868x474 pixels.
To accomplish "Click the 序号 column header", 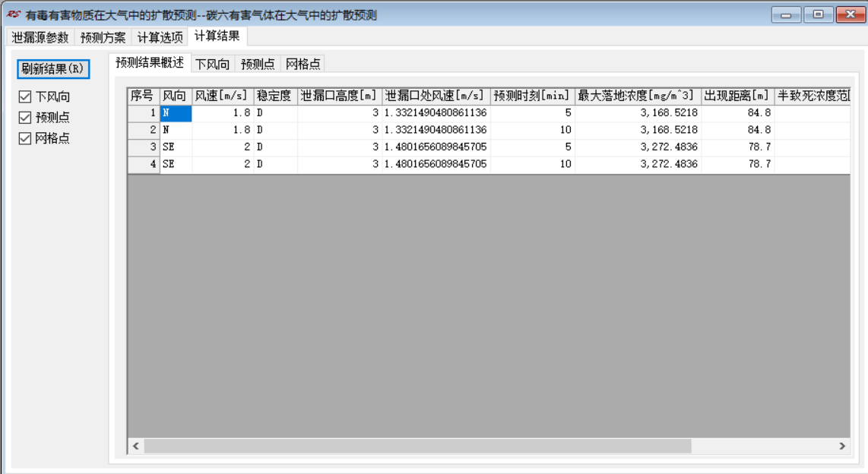I will pyautogui.click(x=144, y=96).
